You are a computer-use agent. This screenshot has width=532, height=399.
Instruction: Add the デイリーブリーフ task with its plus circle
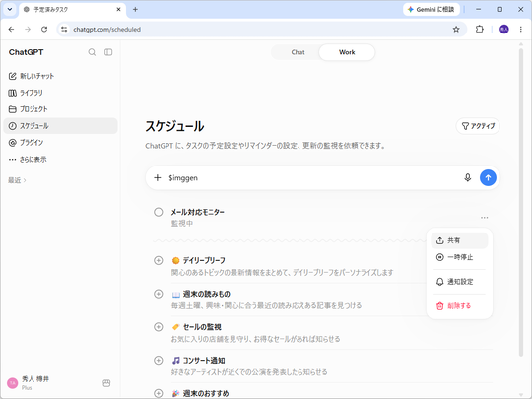click(x=158, y=260)
